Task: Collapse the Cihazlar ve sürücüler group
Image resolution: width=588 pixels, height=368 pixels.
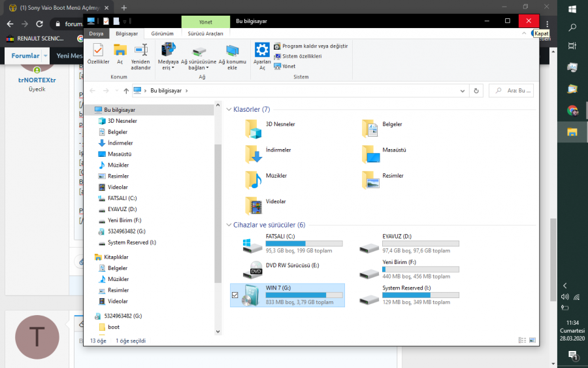Action: [x=228, y=224]
